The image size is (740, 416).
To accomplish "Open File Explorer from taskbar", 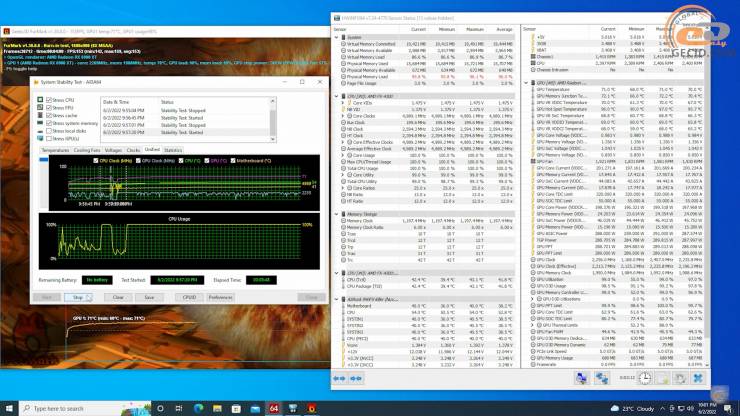I will click(x=217, y=408).
